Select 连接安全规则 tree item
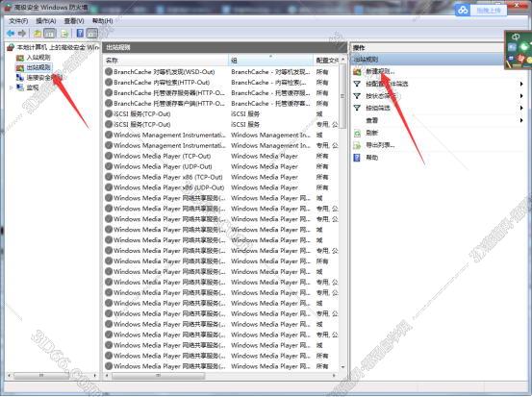The width and height of the screenshot is (532, 397). 44,78
